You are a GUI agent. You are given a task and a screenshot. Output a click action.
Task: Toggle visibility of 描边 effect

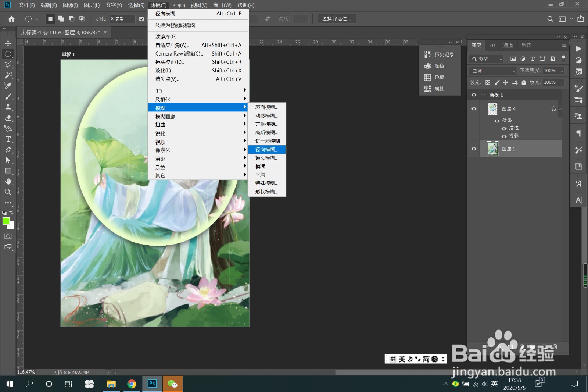pyautogui.click(x=504, y=128)
